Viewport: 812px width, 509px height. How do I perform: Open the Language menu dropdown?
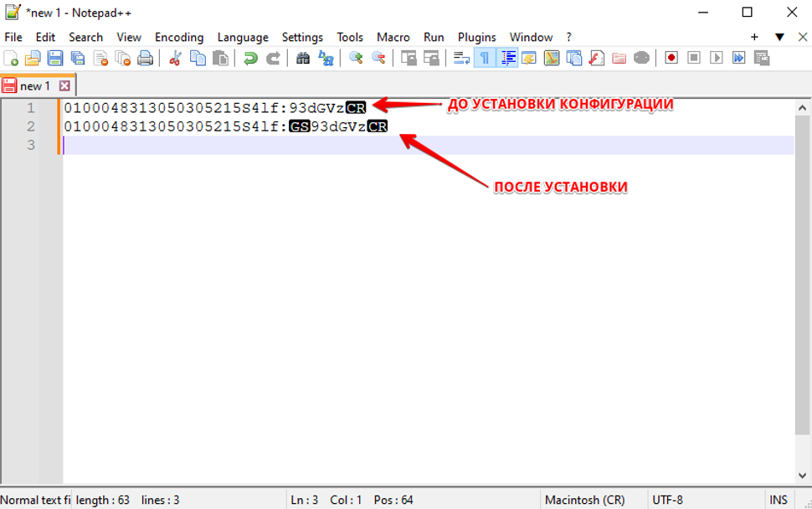coord(243,37)
